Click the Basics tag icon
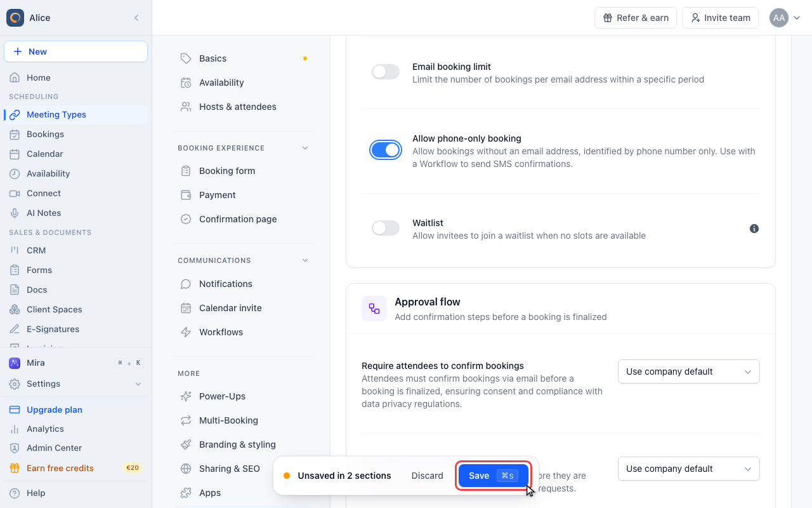This screenshot has height=508, width=812. [x=186, y=58]
